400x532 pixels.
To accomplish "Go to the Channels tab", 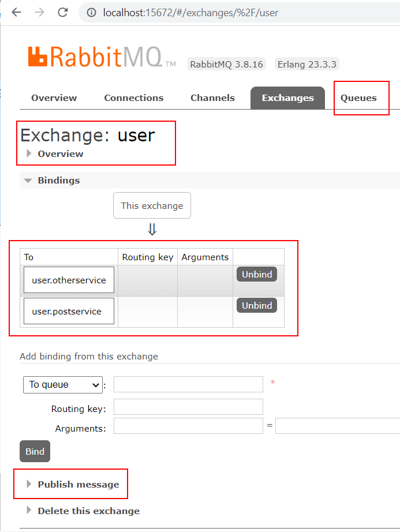I will pos(212,98).
